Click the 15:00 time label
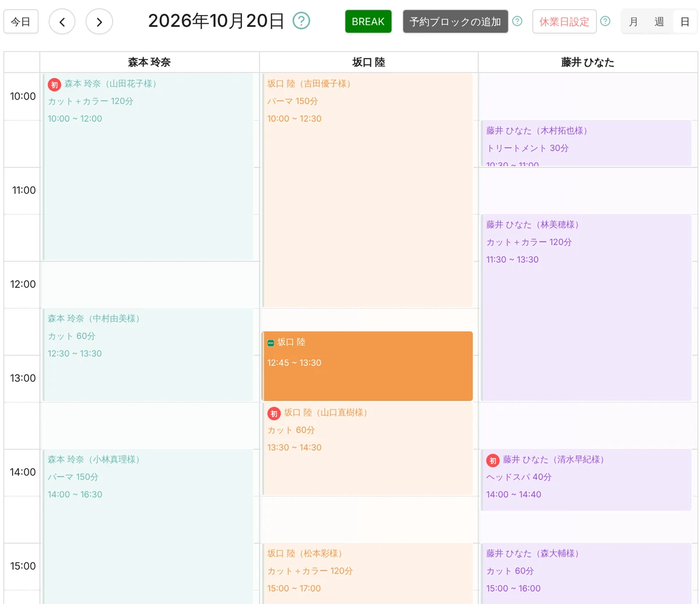 click(x=23, y=566)
